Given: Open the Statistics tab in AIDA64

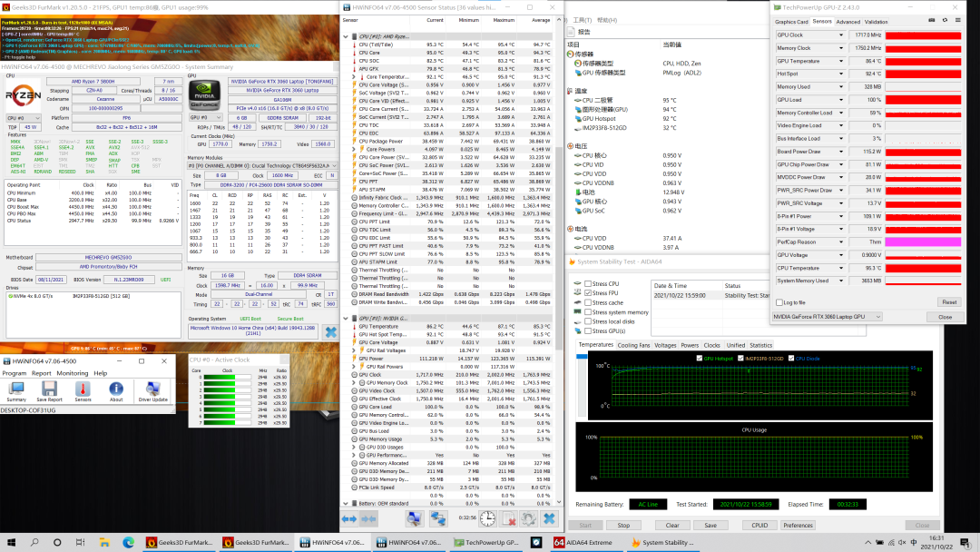Looking at the screenshot, I should [x=760, y=345].
